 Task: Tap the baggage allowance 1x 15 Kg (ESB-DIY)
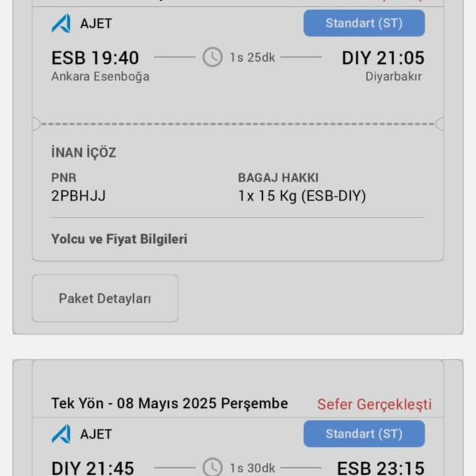click(x=302, y=196)
